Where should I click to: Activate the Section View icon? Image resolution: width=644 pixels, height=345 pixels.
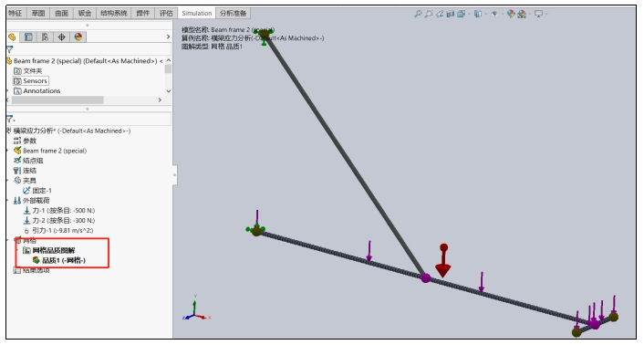(451, 14)
